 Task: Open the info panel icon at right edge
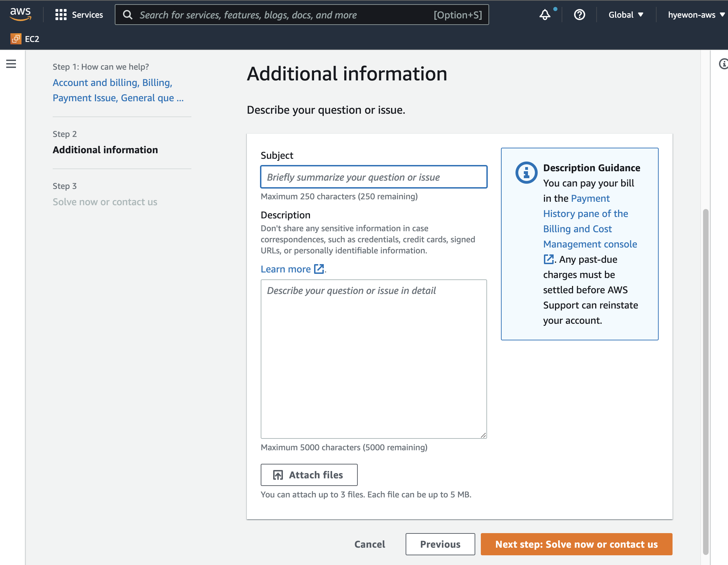pos(723,64)
